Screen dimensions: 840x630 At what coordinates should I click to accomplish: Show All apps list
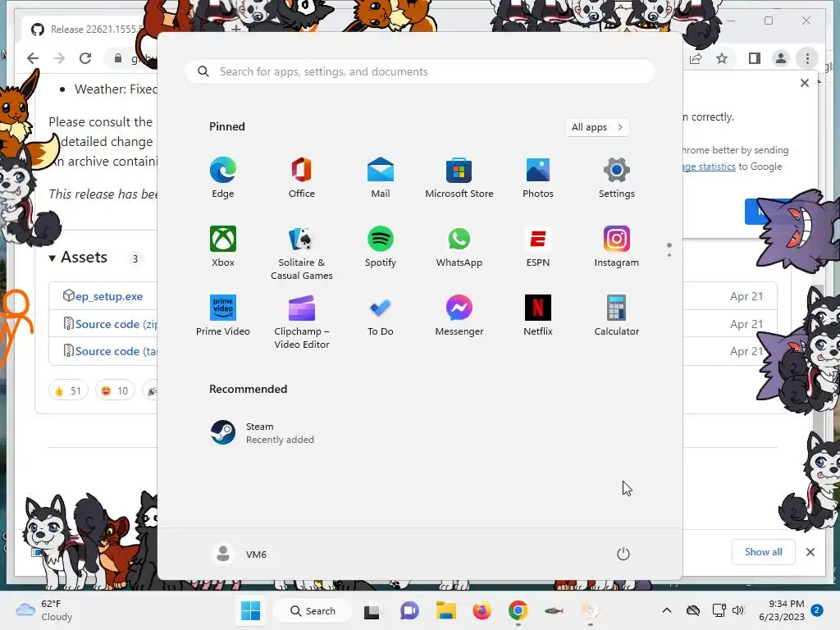[597, 127]
